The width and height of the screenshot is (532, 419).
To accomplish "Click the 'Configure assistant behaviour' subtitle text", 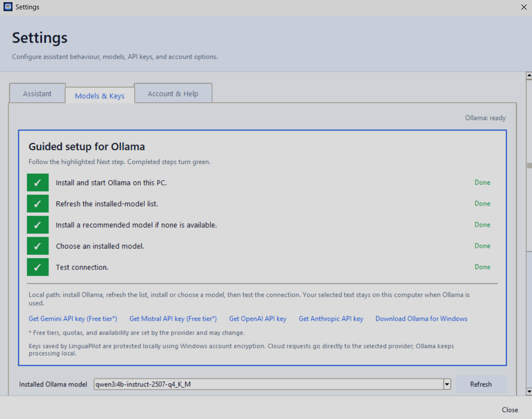I will (x=115, y=56).
